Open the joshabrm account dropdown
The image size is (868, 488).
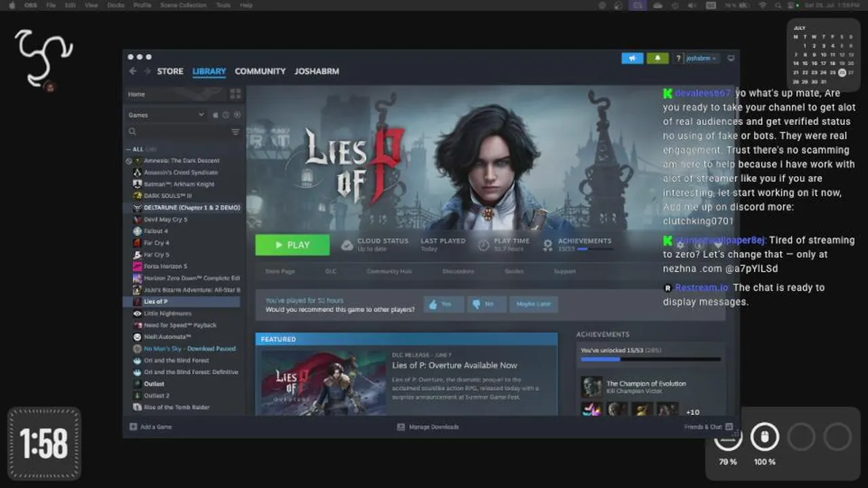click(701, 58)
